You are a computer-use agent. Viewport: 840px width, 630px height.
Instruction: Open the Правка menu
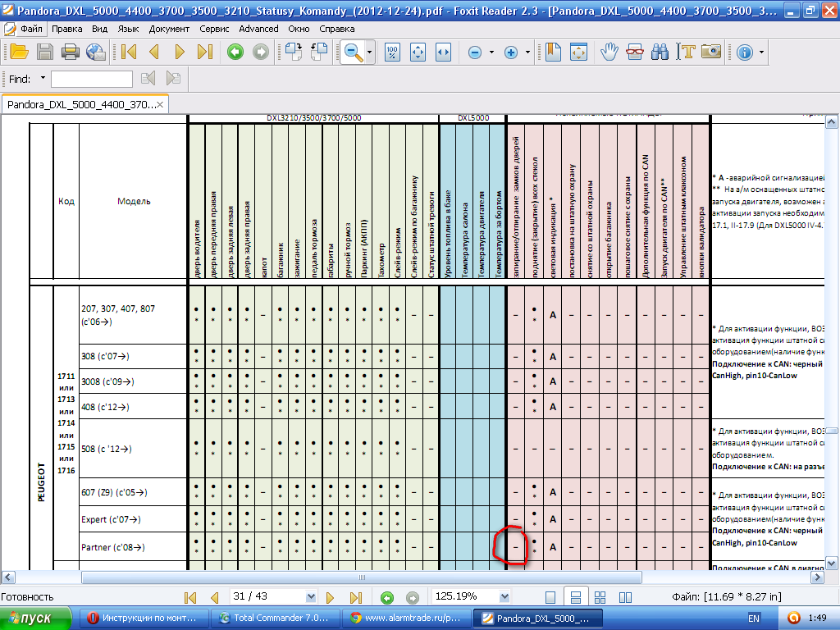pos(67,29)
